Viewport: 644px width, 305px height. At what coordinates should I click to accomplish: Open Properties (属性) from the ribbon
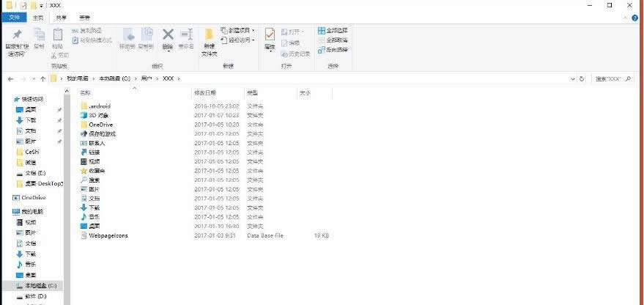click(x=270, y=38)
